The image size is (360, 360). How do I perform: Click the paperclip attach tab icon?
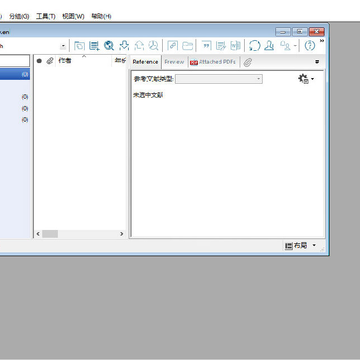[247, 62]
